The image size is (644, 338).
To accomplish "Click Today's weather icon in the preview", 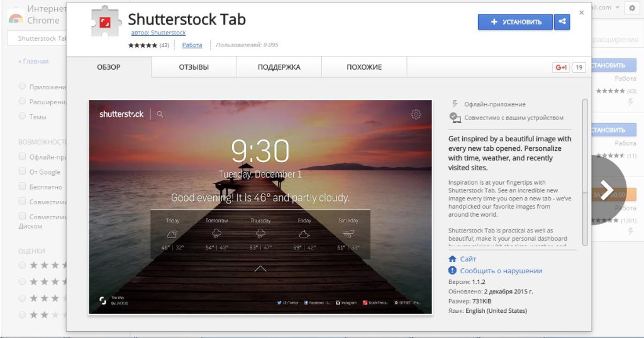I will tap(172, 234).
